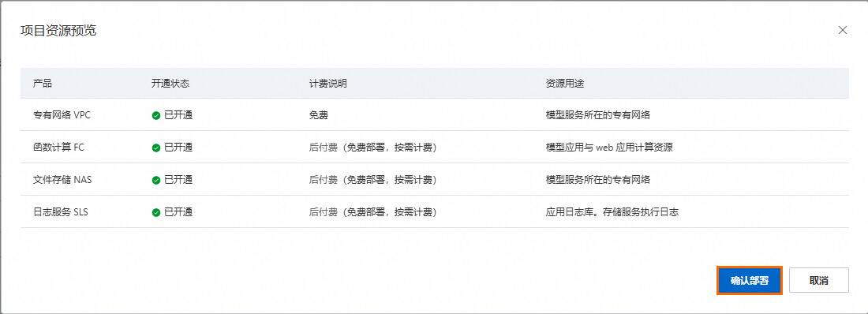The width and height of the screenshot is (868, 314).
Task: Click the 日志服务 SLS product name
Action: (x=60, y=211)
